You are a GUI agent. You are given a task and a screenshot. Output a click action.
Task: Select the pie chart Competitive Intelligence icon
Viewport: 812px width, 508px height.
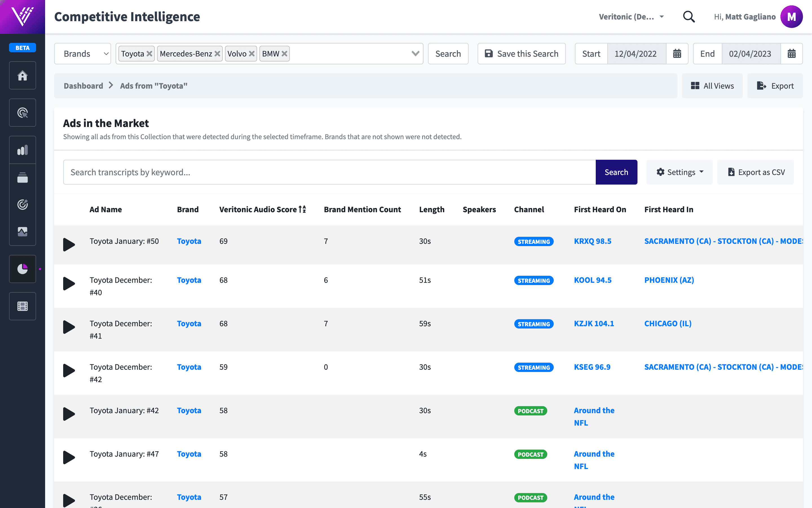(23, 269)
